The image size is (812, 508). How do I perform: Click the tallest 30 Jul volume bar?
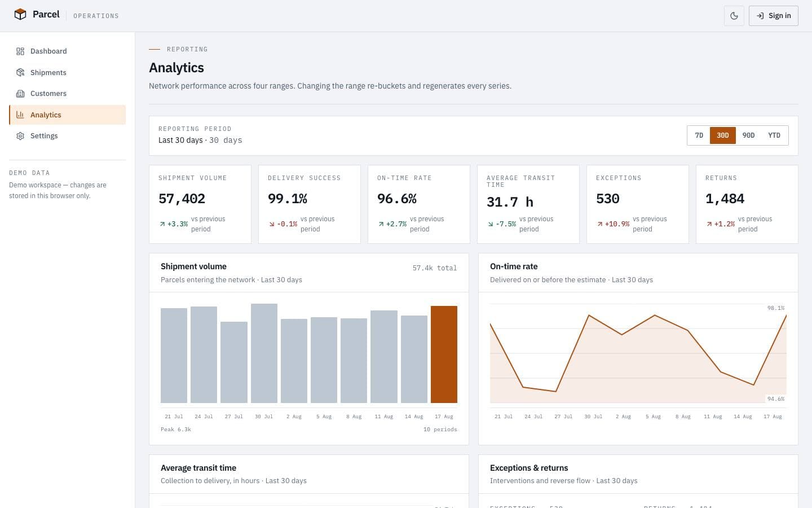pos(264,353)
